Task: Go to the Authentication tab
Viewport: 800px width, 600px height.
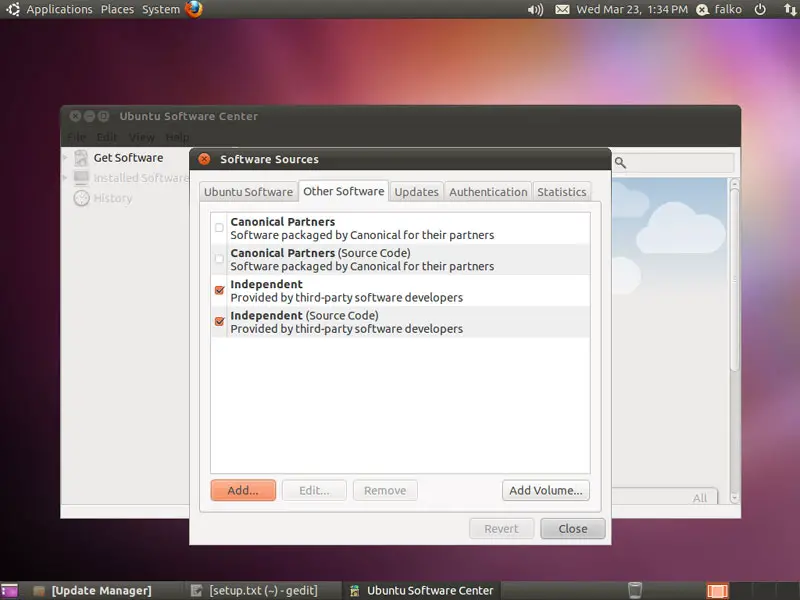Action: pyautogui.click(x=488, y=192)
